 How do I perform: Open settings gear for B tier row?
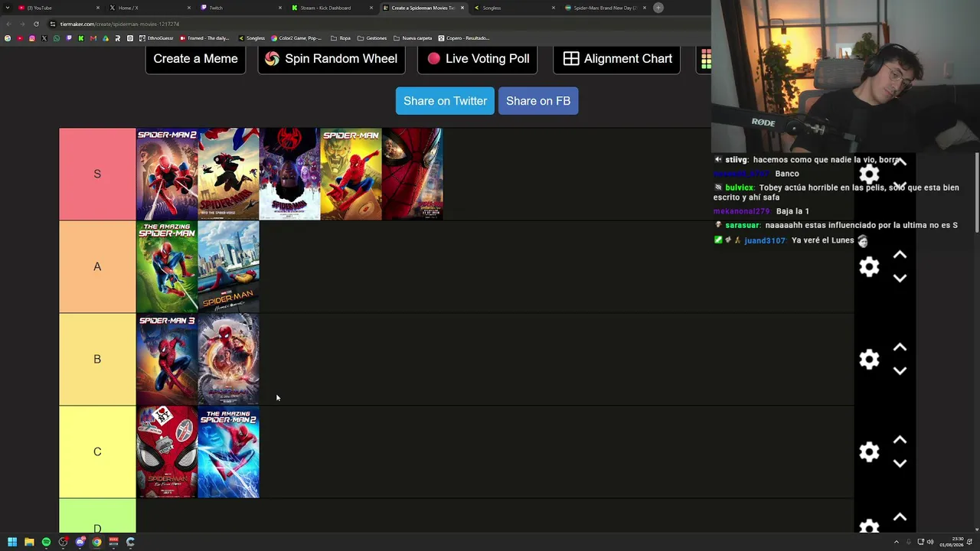tap(869, 360)
